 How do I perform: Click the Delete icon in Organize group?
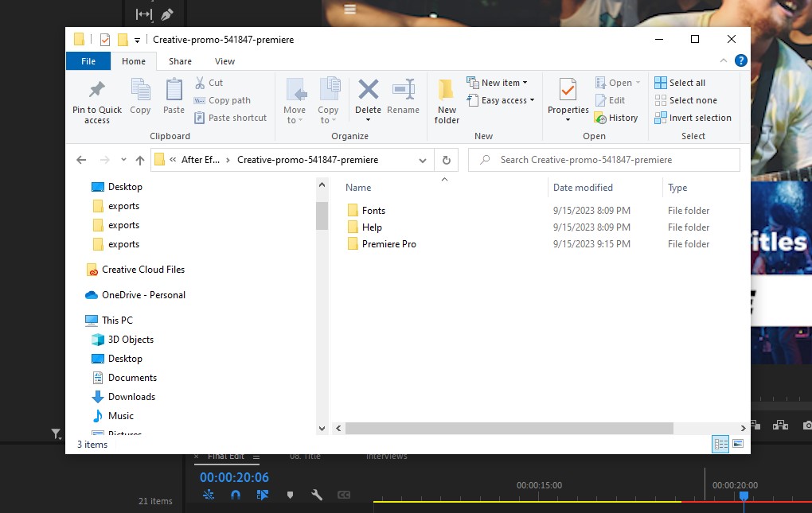[369, 101]
